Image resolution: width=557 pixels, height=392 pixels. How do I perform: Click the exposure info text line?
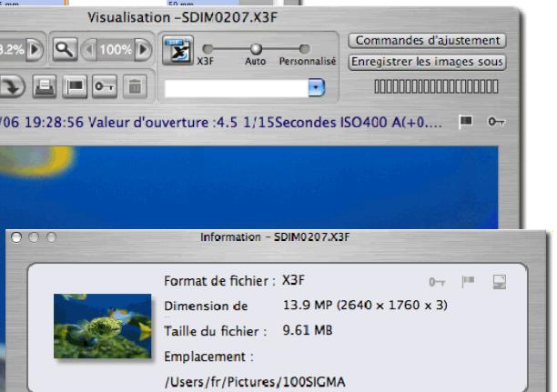(x=221, y=123)
